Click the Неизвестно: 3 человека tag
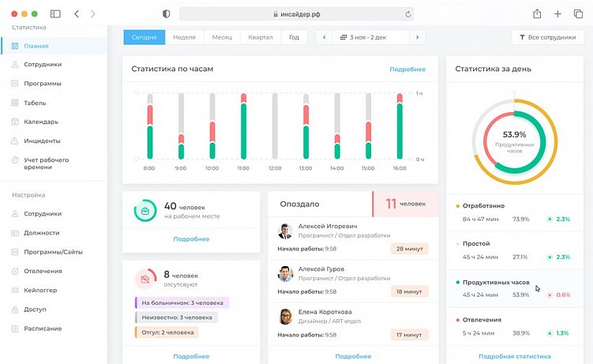This screenshot has width=593, height=364. coord(176,317)
